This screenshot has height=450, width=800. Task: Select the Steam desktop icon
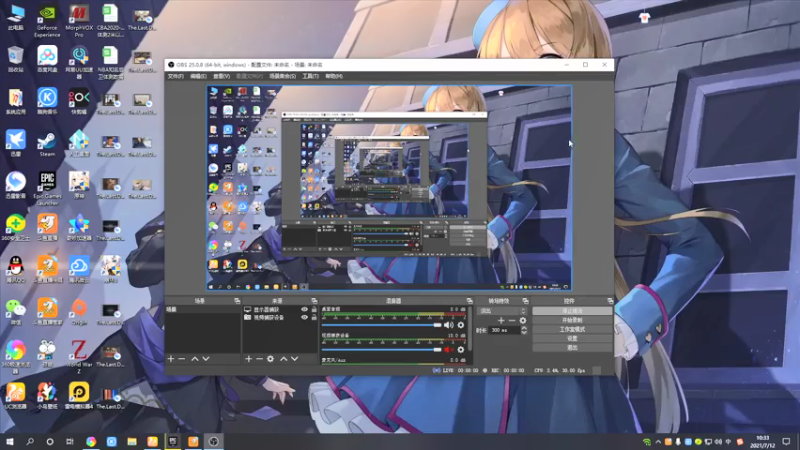tap(47, 144)
